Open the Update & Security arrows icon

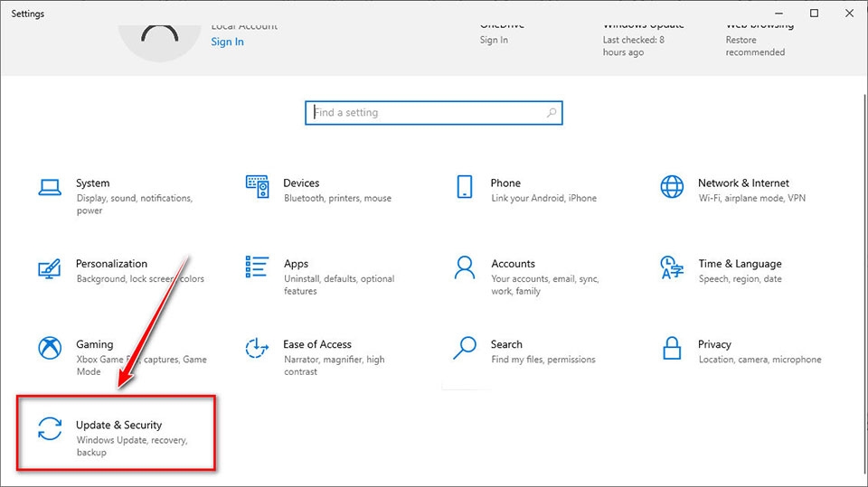pos(50,429)
